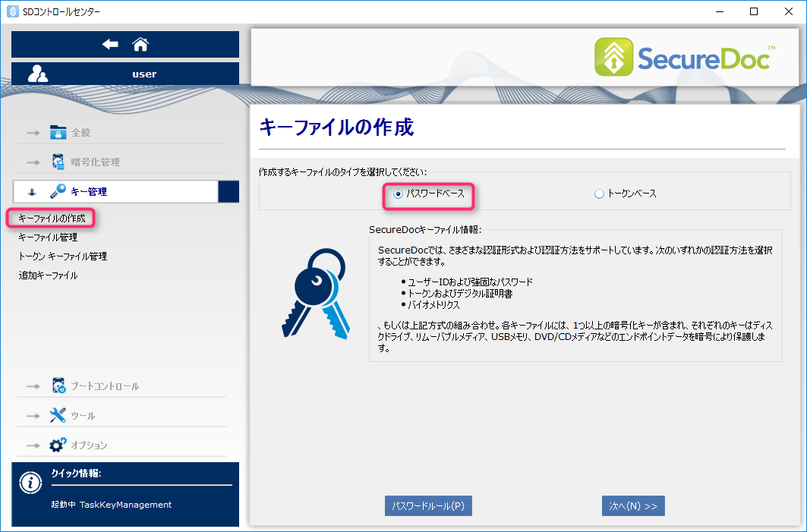Viewport: 807px width, 532px height.
Task: Open キーファイルの作成 menu item
Action: 52,219
